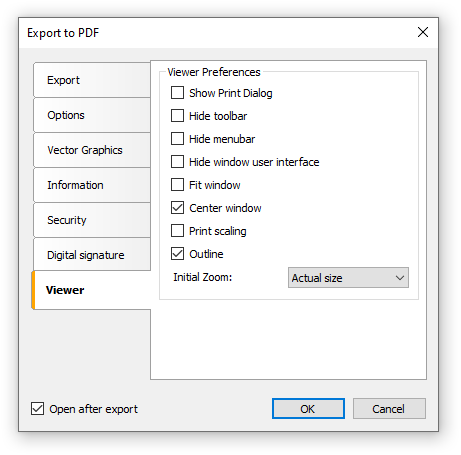The image size is (461, 455).
Task: Select the Vector Graphics tab
Action: point(92,150)
